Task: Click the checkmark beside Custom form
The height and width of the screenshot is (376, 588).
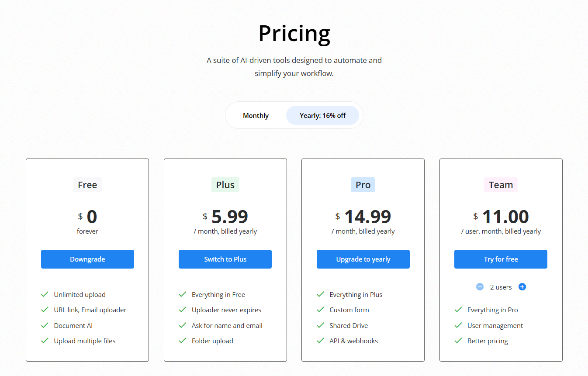Action: [x=320, y=310]
